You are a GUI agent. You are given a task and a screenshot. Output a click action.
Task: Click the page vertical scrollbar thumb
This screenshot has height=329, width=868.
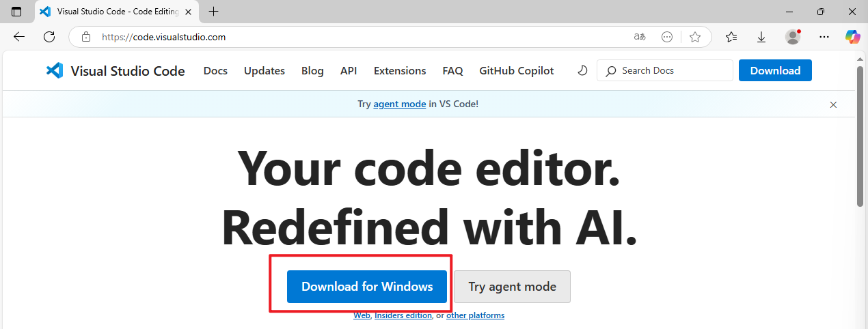860,137
